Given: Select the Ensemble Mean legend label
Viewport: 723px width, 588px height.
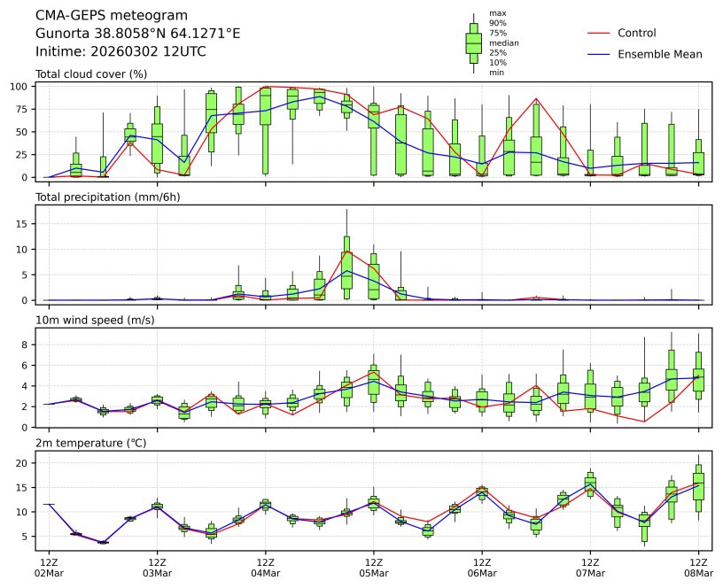Looking at the screenshot, I should 659,54.
